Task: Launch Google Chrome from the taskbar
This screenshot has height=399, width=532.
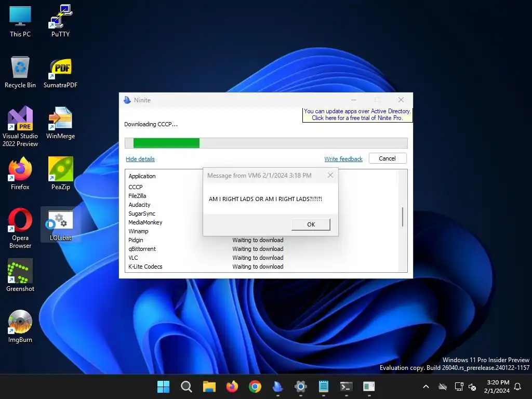Action: point(255,387)
